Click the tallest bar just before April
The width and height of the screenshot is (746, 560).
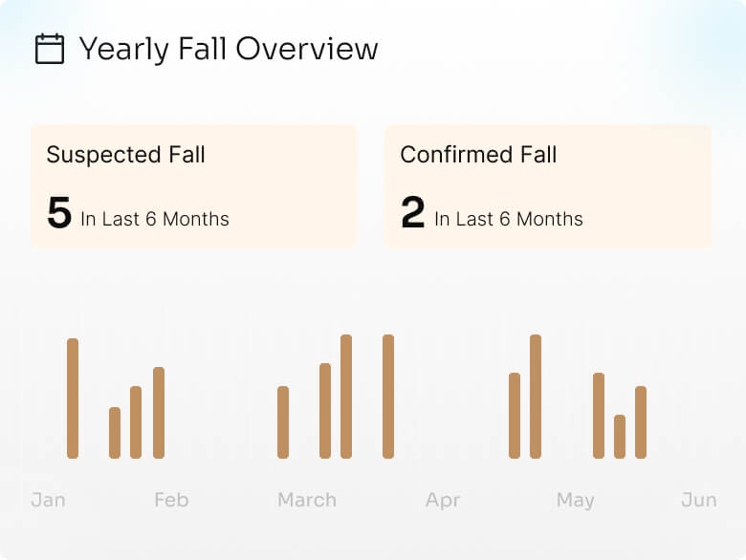[x=388, y=397]
